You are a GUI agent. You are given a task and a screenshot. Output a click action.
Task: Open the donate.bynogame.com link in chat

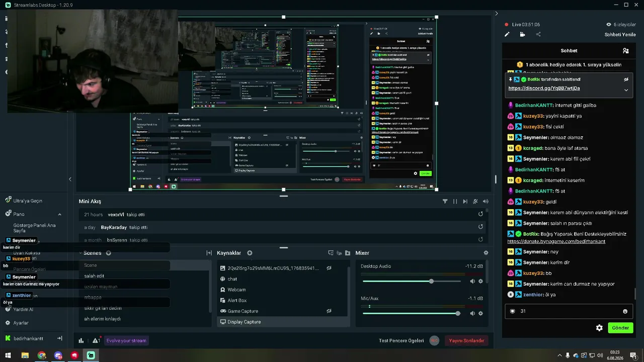tap(556, 241)
